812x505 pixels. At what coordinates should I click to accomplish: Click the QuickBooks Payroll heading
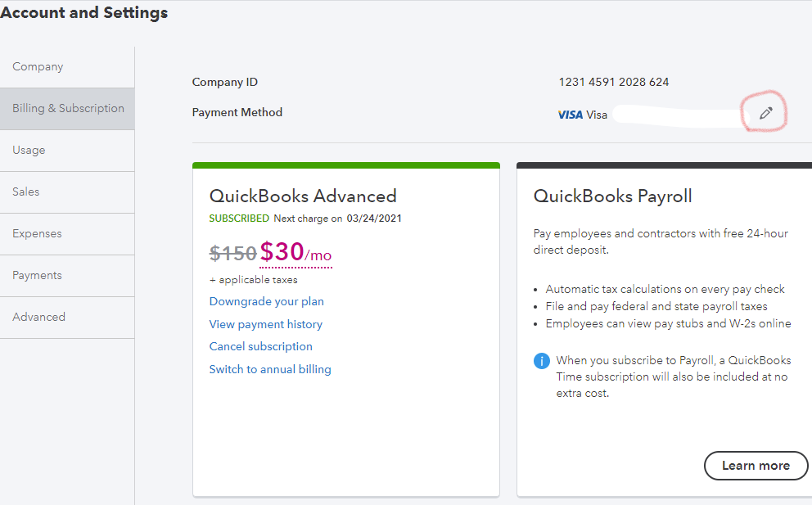(x=612, y=196)
